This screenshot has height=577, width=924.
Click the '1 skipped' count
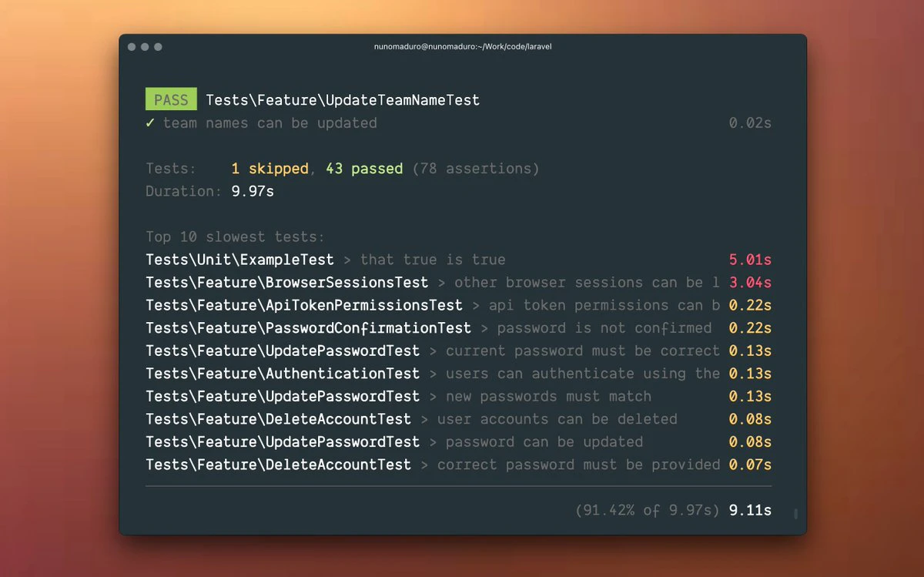[270, 169]
